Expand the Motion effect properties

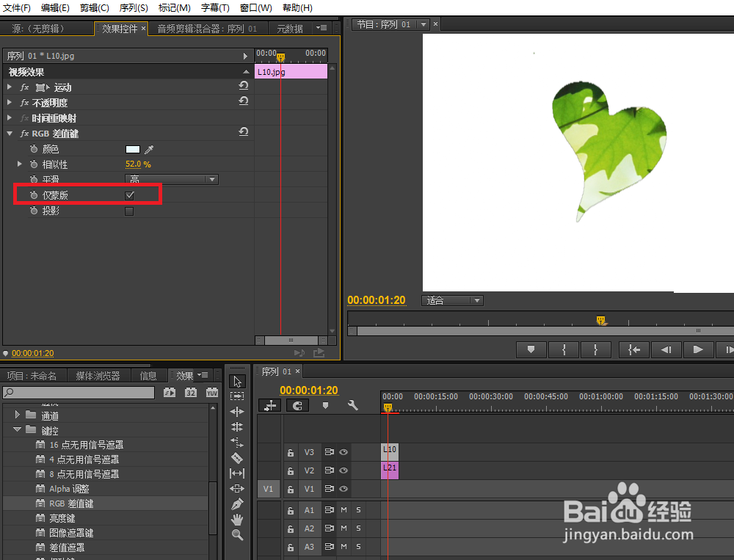(x=10, y=87)
